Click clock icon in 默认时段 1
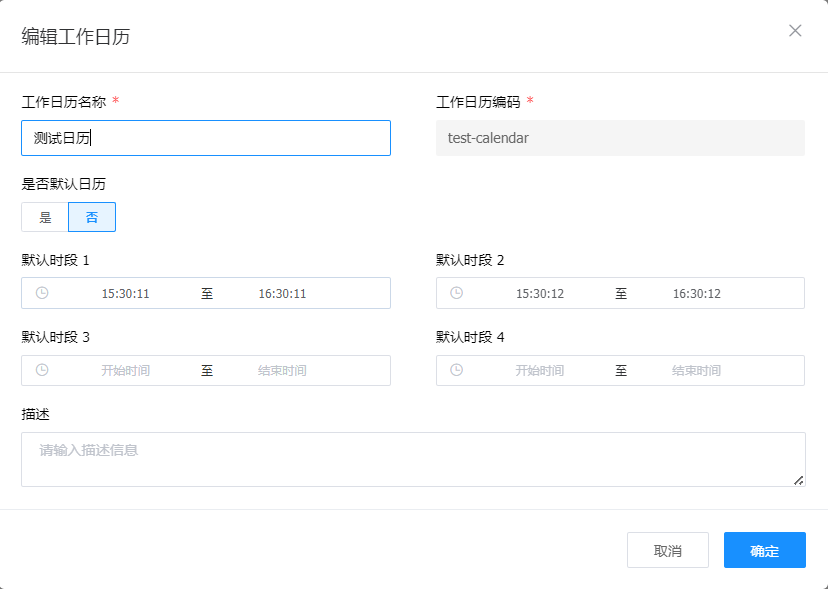The height and width of the screenshot is (589, 828). click(42, 293)
